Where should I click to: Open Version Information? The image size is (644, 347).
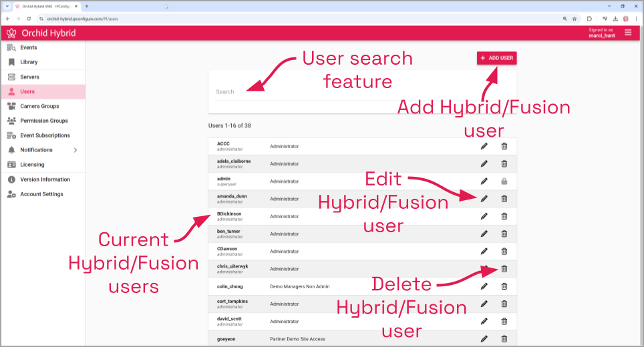[43, 180]
